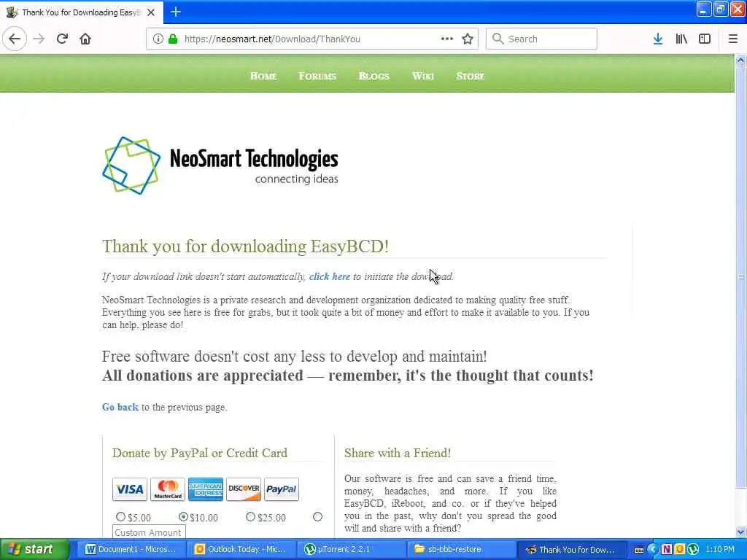Select the $25.00 donation option
The width and height of the screenshot is (747, 560).
251,517
